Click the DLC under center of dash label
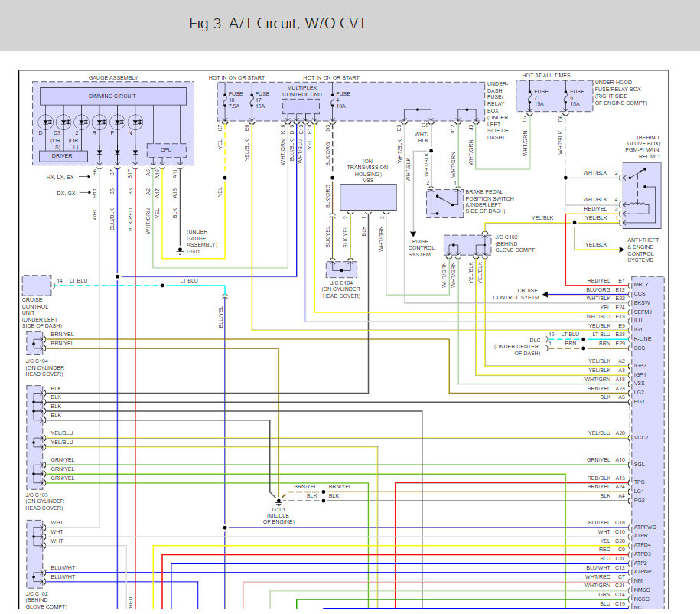The image size is (700, 614). click(517, 347)
